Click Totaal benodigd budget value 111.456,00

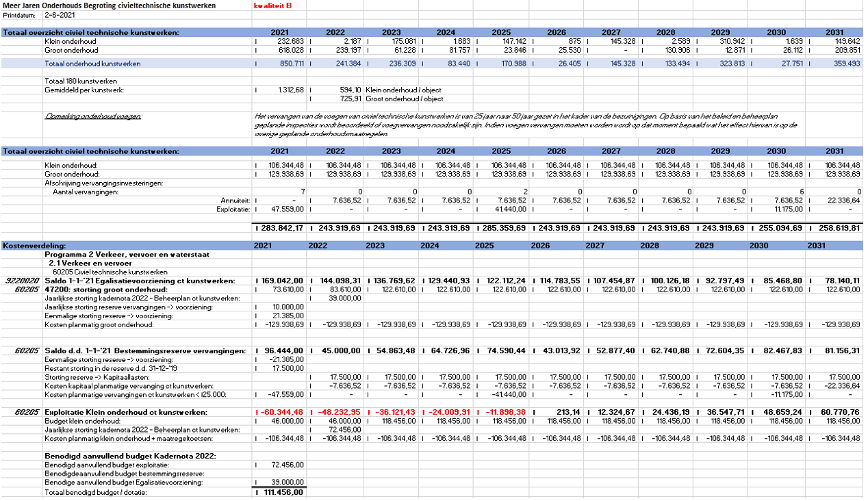pyautogui.click(x=281, y=491)
